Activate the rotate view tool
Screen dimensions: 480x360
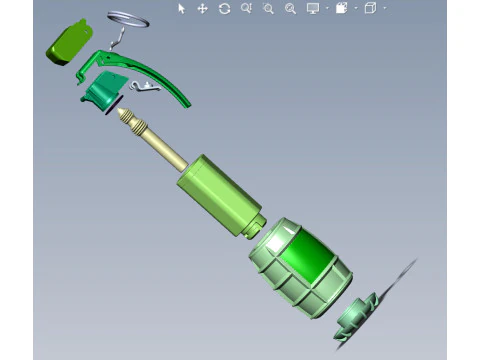224,8
